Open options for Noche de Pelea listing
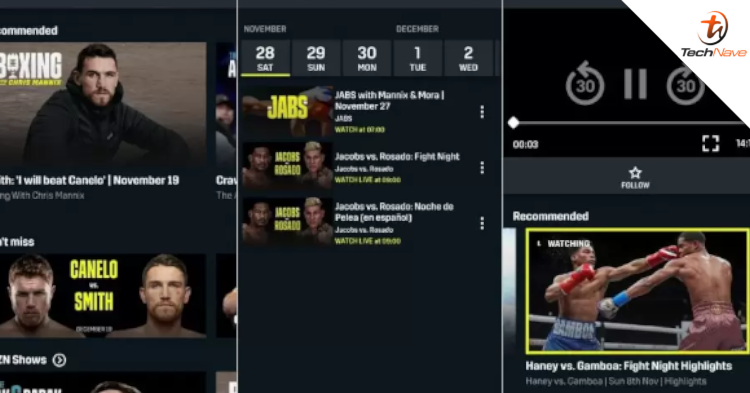Screen dimensions: 750x393 482,223
